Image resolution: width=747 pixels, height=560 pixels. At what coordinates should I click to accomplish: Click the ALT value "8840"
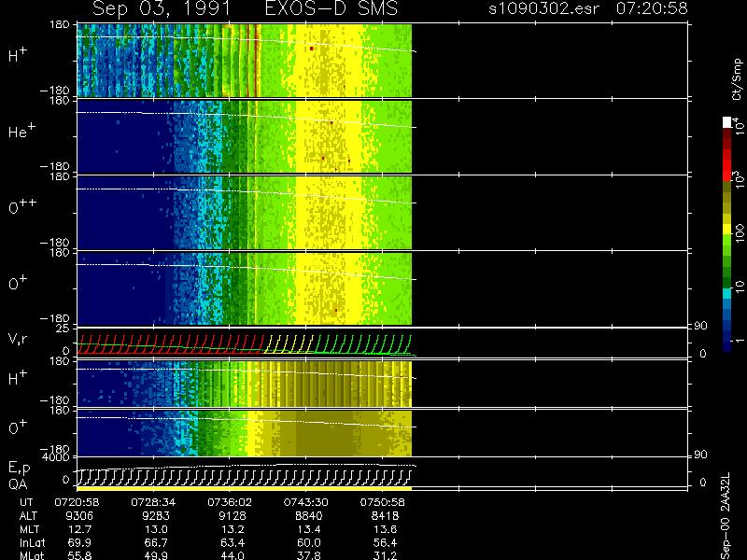click(x=309, y=516)
